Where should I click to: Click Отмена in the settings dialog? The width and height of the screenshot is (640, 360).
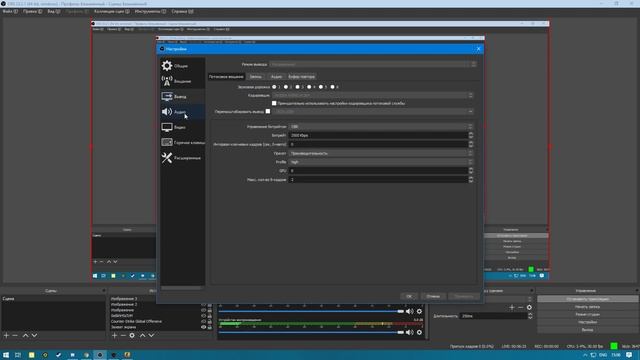(x=433, y=296)
